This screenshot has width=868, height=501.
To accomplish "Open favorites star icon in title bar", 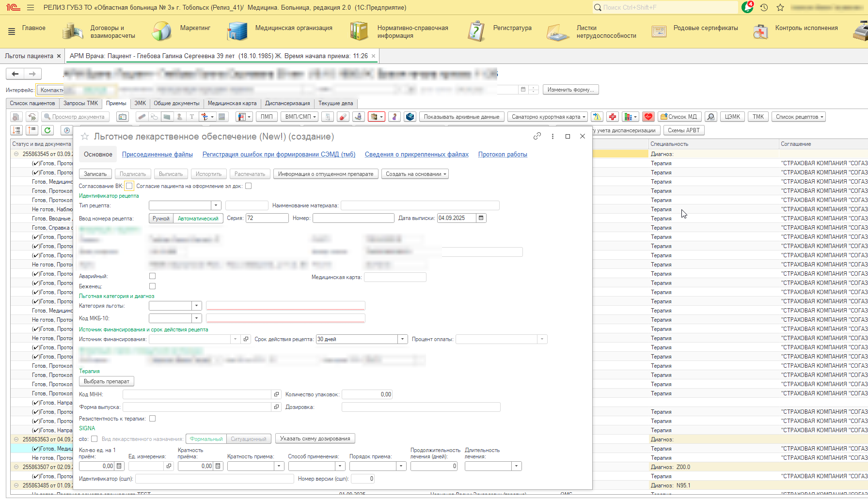I will click(x=780, y=8).
